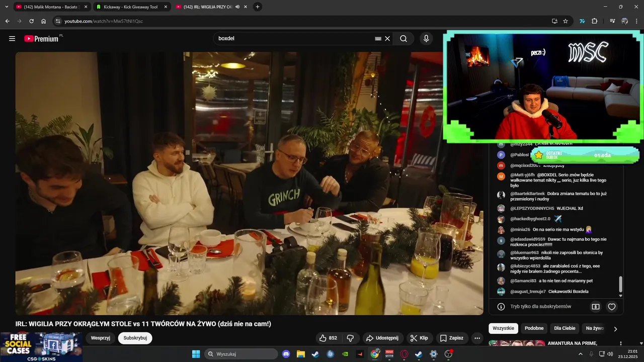Viewport: 644px width, 362px height.
Task: Close the Malik Montana tab
Action: [x=86, y=7]
